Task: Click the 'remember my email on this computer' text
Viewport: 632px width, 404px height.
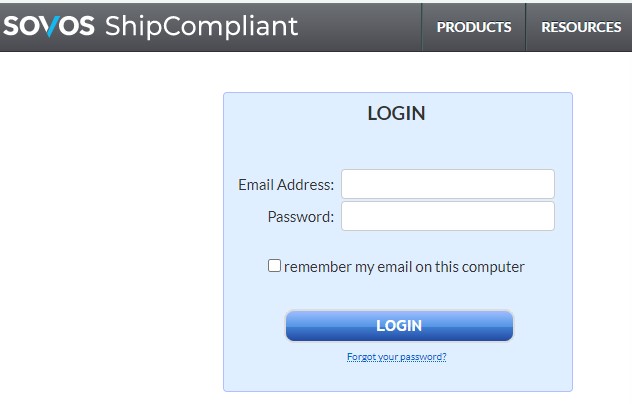Action: point(404,267)
